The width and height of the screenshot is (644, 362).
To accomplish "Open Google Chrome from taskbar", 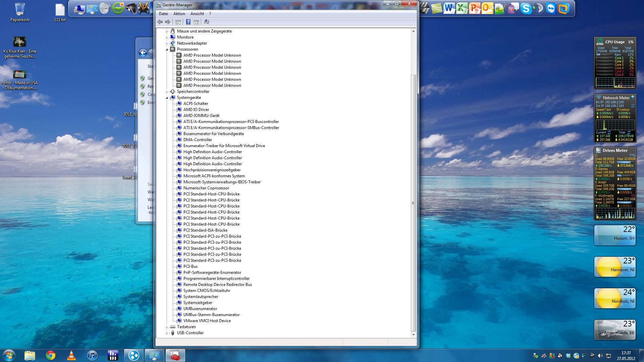I will (x=51, y=355).
